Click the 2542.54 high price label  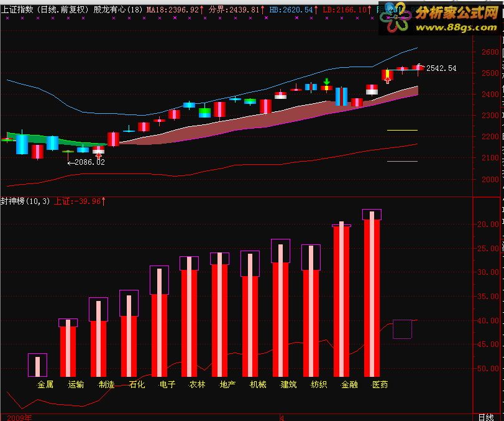[441, 68]
